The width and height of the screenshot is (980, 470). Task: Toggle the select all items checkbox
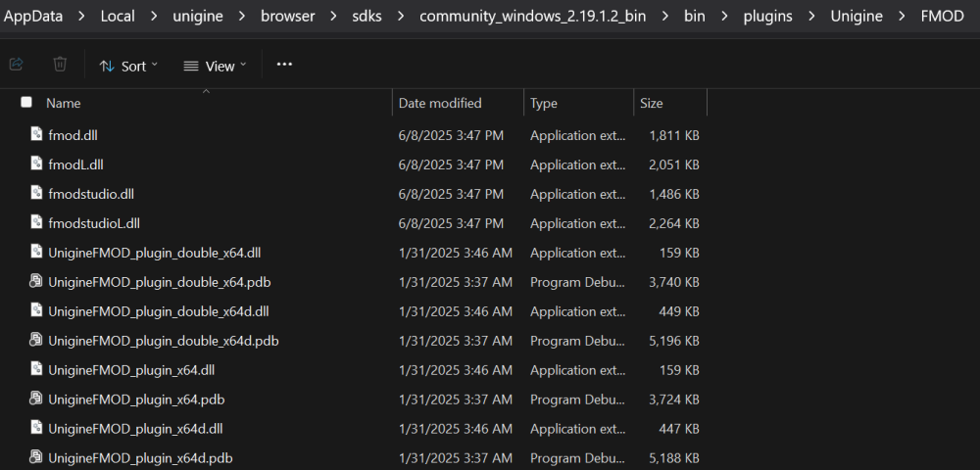[26, 103]
